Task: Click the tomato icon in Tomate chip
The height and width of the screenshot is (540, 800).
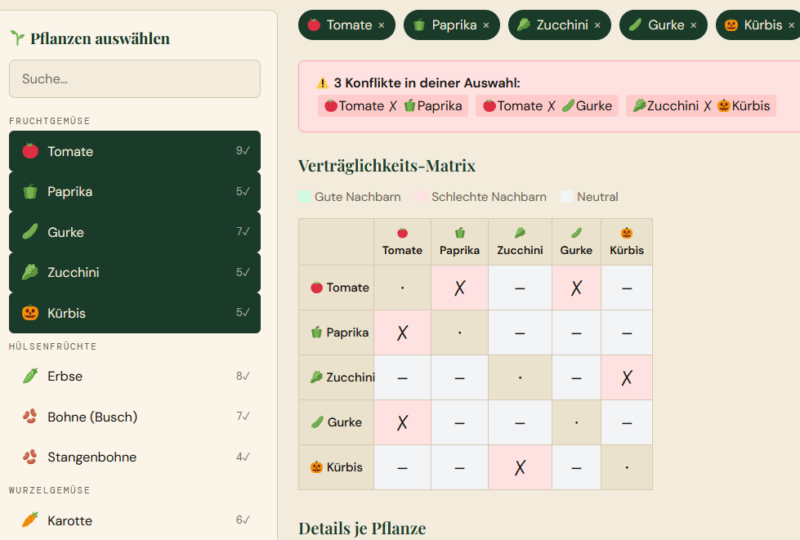Action: pyautogui.click(x=314, y=25)
